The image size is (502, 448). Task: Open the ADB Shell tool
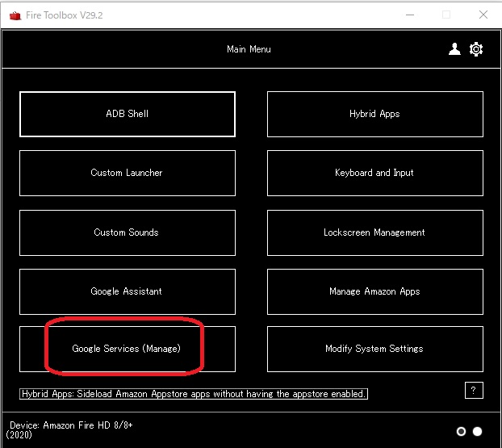pos(128,114)
